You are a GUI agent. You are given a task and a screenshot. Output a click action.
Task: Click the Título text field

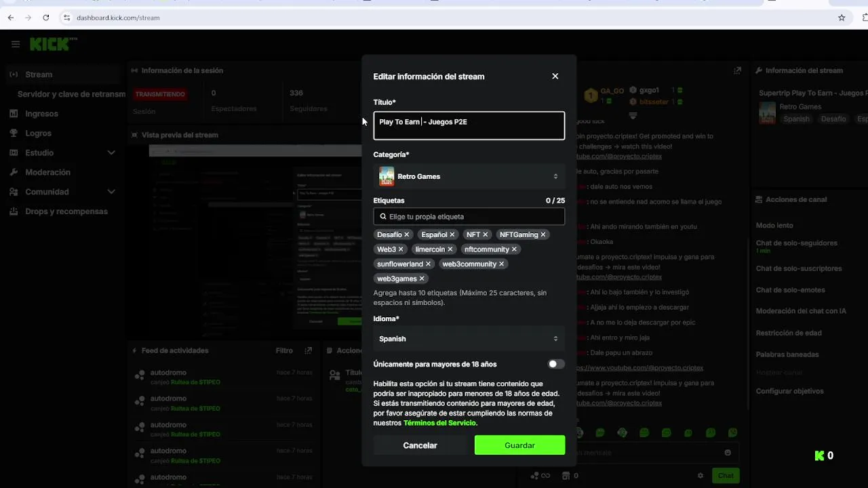tap(469, 125)
